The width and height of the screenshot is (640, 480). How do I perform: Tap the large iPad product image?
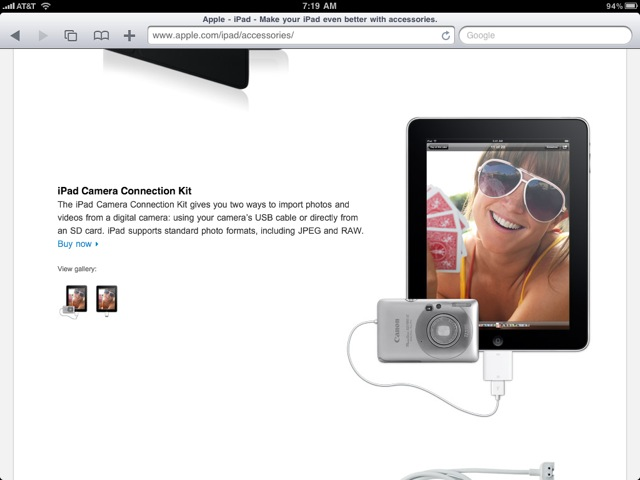coord(498,234)
